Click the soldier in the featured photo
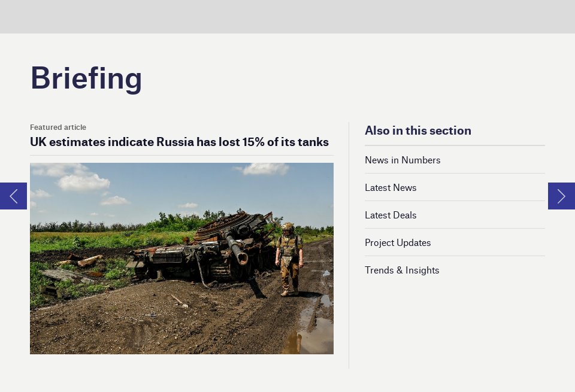Viewport: 575px width, 392px height. point(289,257)
